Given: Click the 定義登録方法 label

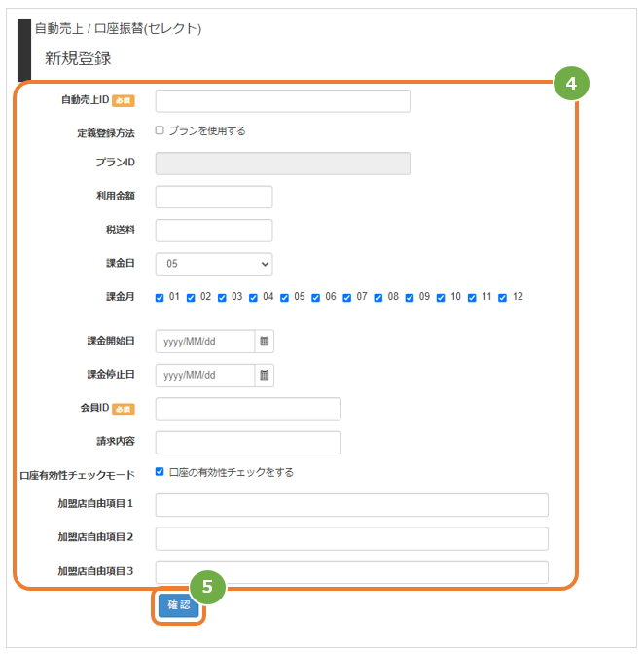Looking at the screenshot, I should [x=106, y=133].
